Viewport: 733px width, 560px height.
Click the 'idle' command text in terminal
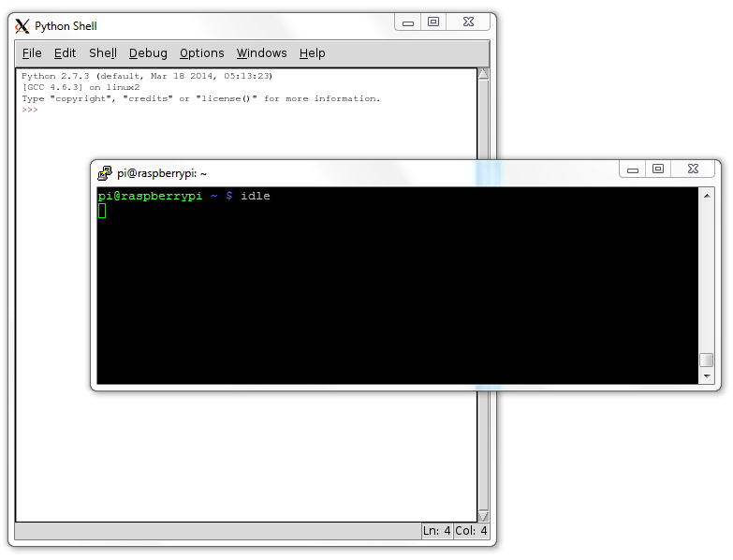pyautogui.click(x=256, y=196)
